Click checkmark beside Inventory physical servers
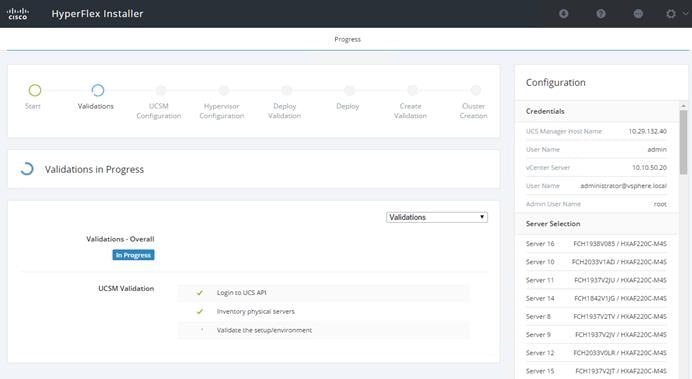Viewport: 692px width, 379px height. (200, 311)
